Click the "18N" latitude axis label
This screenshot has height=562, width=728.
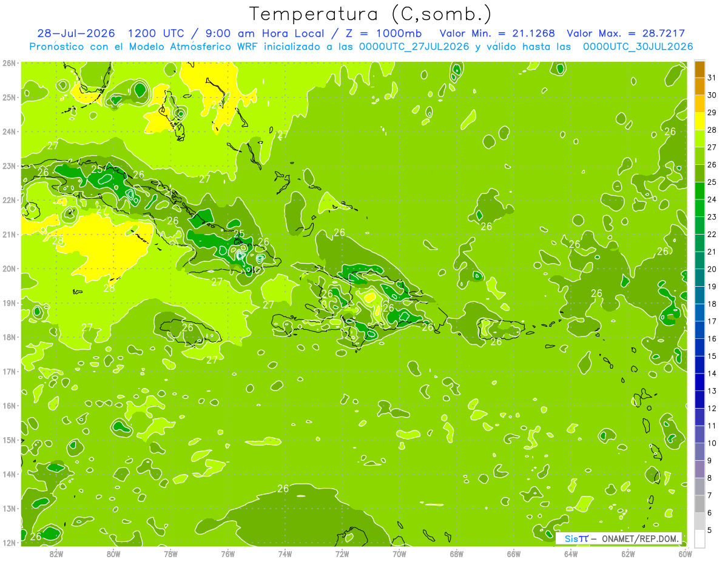[9, 337]
